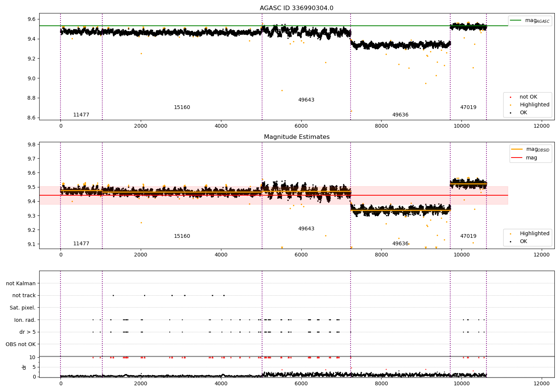Image resolution: width=560 pixels, height=392 pixels.
Task: Click the 'Sat. pixel.' row label
Action: [x=23, y=308]
